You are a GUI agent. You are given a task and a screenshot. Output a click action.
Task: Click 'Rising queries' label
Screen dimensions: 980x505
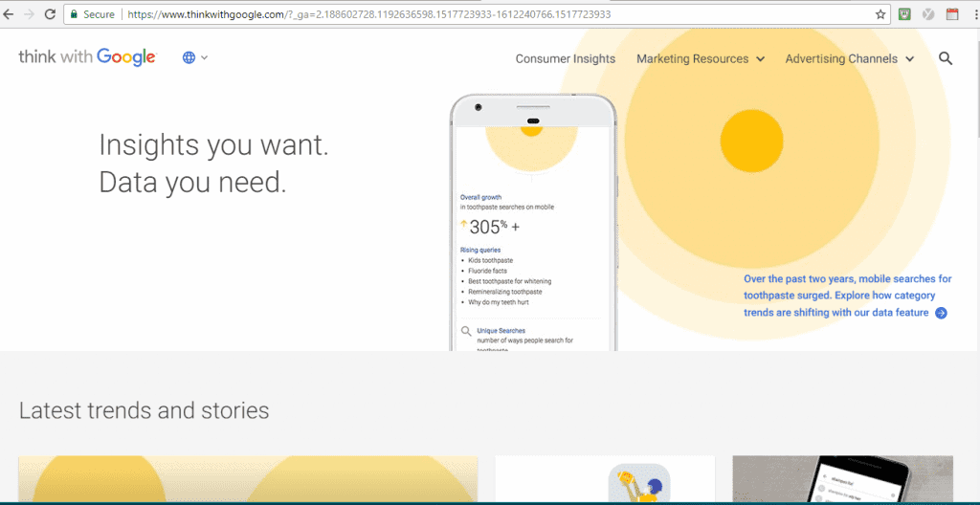[480, 250]
